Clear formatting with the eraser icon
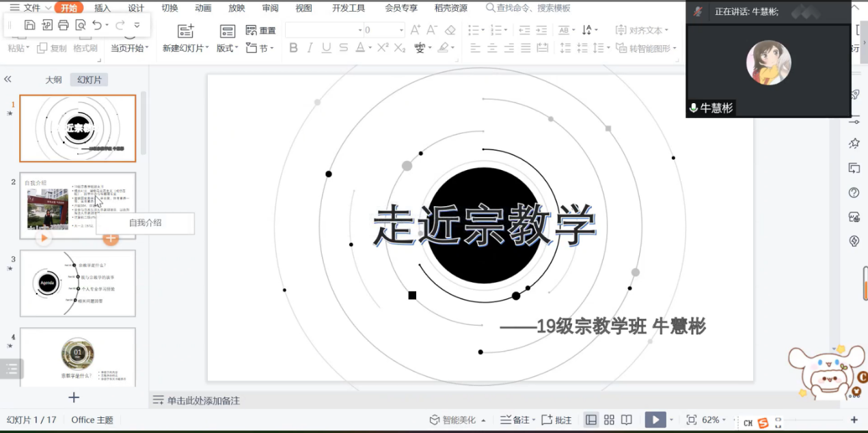Image resolution: width=868 pixels, height=433 pixels. [x=450, y=30]
